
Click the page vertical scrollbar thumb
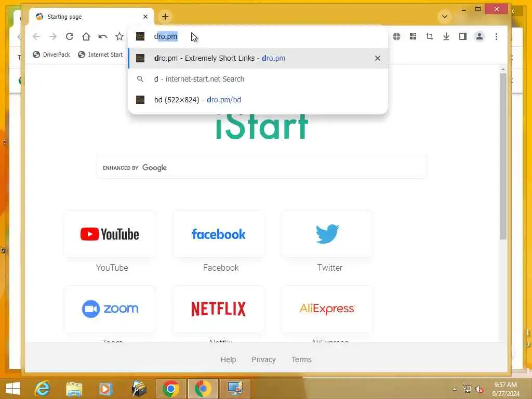(503, 156)
